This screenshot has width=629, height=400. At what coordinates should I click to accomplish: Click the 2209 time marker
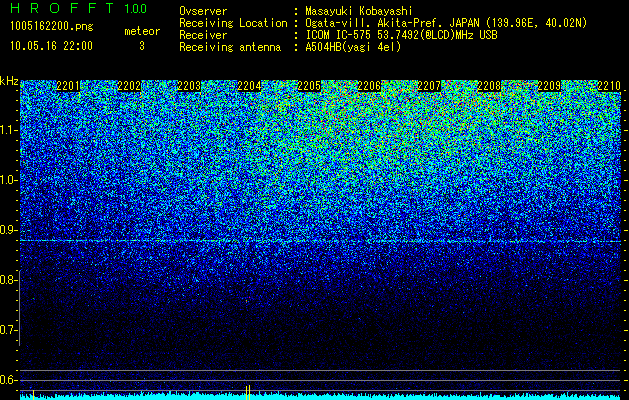[549, 86]
